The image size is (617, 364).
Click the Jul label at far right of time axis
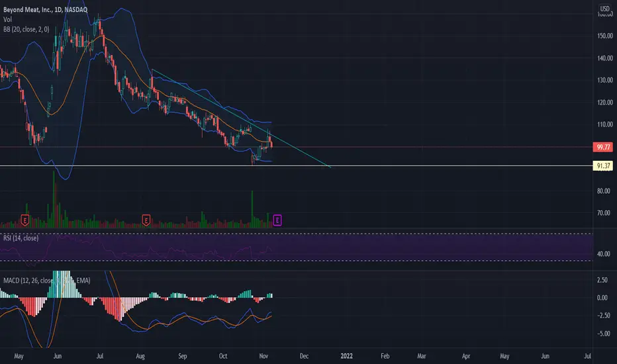coord(587,356)
